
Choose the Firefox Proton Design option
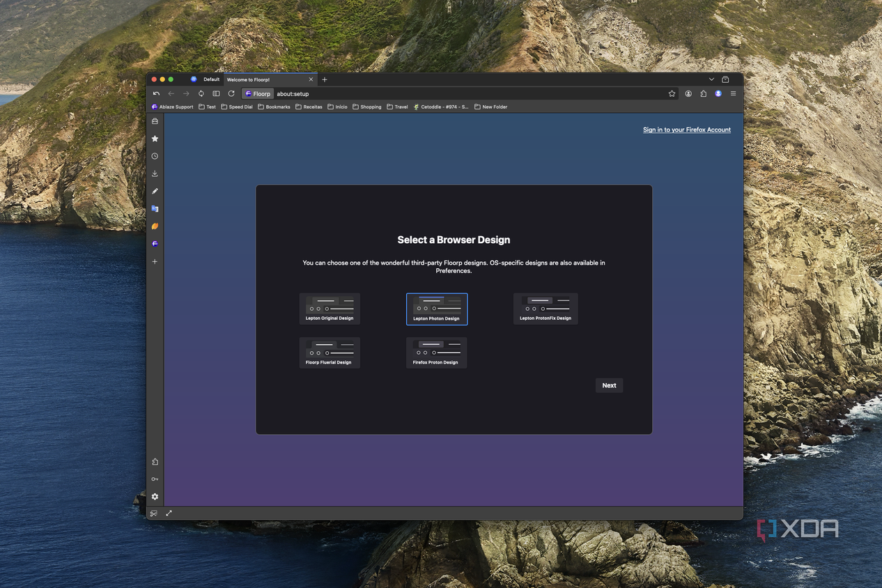pos(437,353)
